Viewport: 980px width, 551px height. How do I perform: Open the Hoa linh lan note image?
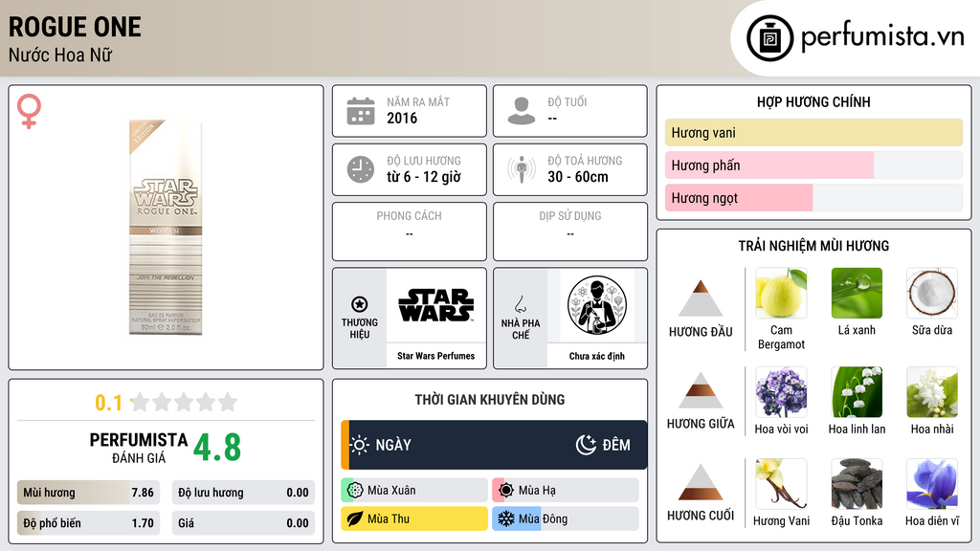pos(857,391)
